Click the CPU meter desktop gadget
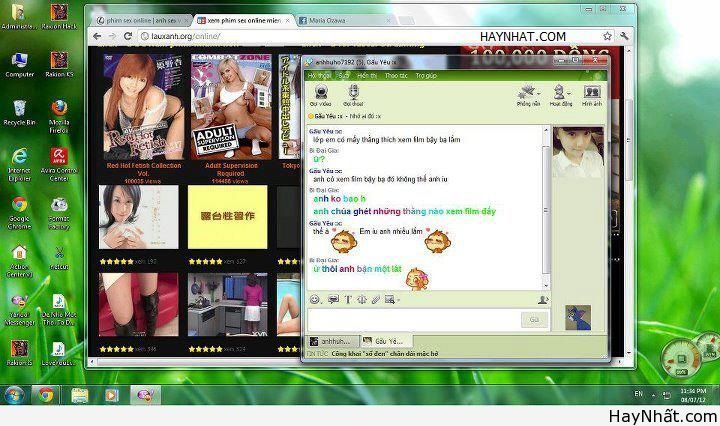Viewport: 720px width, 426px height. tap(680, 359)
